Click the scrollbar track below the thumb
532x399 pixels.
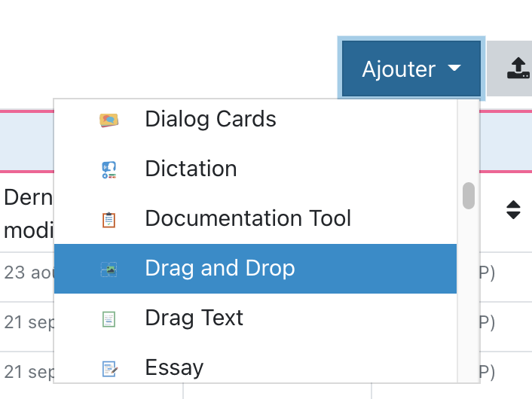click(x=469, y=301)
